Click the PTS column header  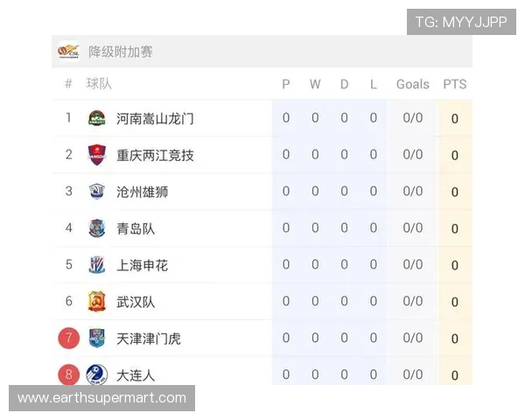[x=454, y=84]
